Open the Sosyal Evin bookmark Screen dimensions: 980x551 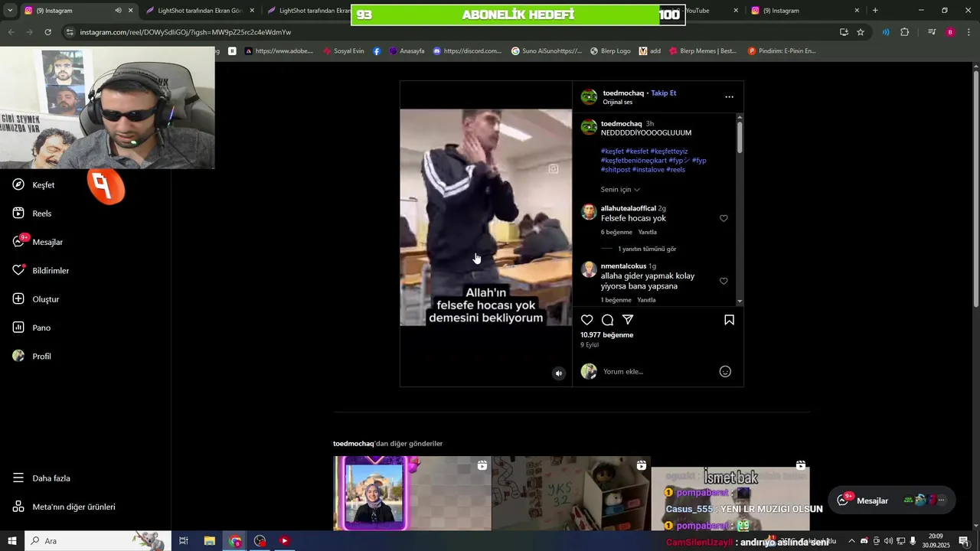pos(343,51)
